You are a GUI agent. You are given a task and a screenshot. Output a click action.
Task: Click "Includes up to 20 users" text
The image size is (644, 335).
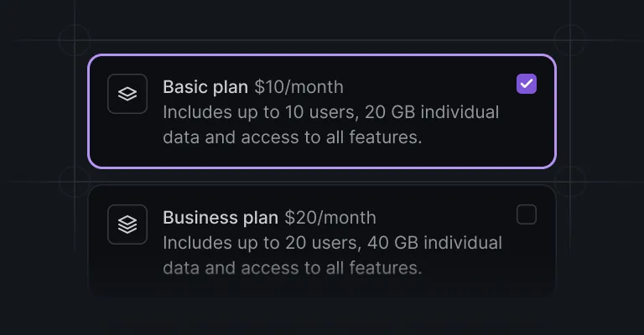point(262,243)
